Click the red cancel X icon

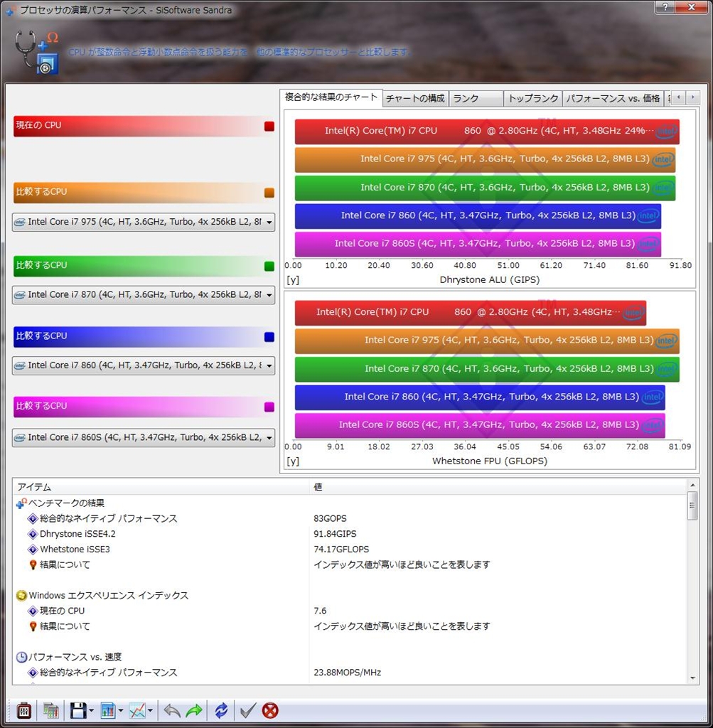tap(270, 710)
